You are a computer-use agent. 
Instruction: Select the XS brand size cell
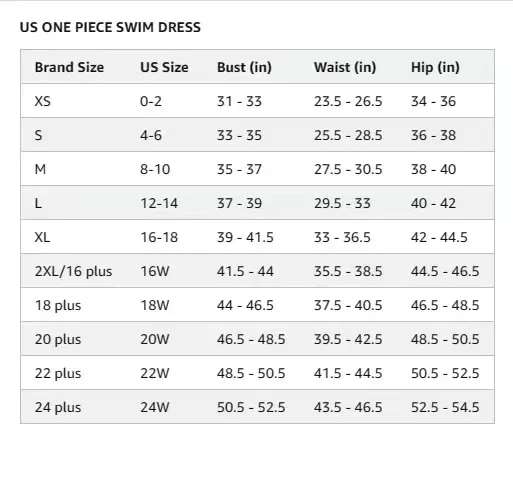point(43,101)
